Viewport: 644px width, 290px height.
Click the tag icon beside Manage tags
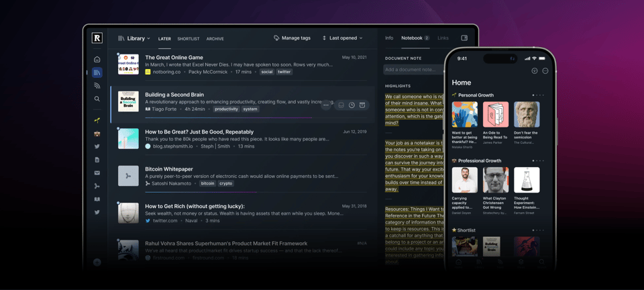(276, 38)
